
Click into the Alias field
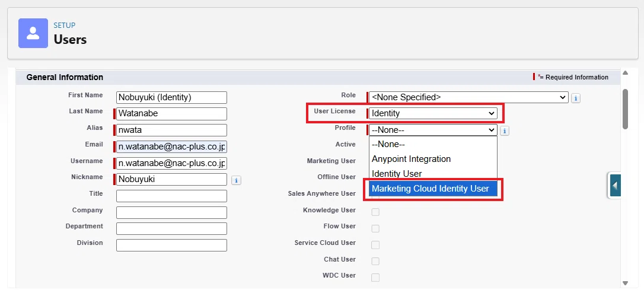pyautogui.click(x=172, y=130)
